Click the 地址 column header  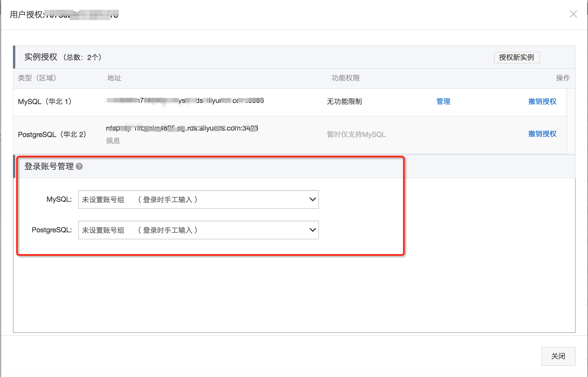click(114, 78)
